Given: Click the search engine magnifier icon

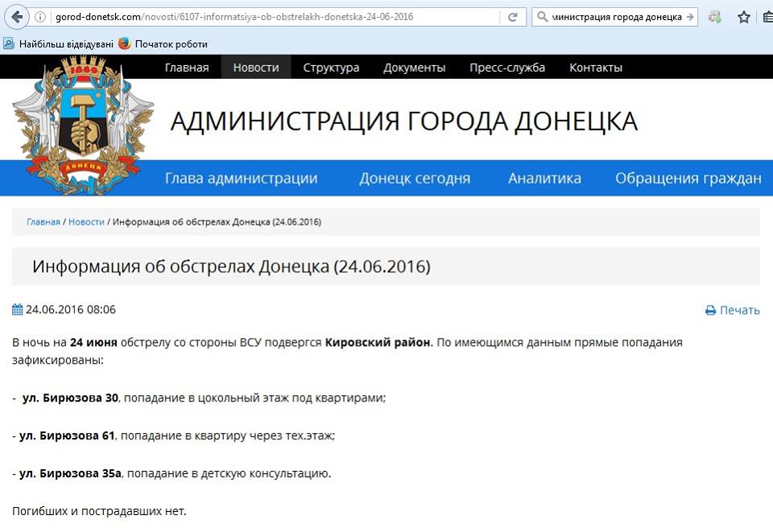Looking at the screenshot, I should tap(544, 17).
